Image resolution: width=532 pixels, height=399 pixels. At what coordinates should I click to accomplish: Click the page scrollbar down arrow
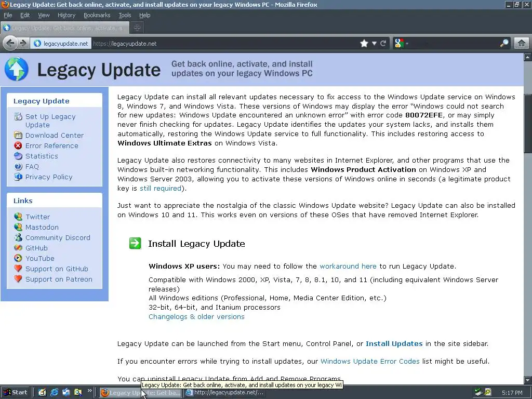pyautogui.click(x=528, y=380)
